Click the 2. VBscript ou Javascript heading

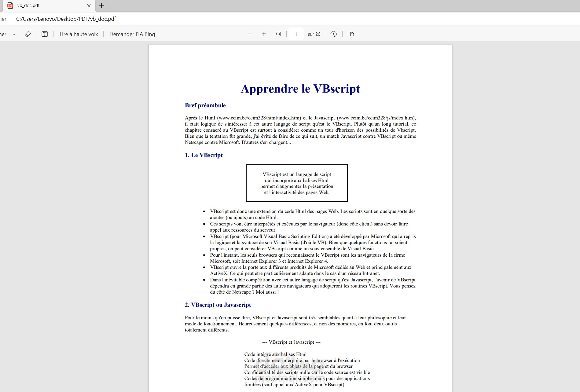(218, 305)
